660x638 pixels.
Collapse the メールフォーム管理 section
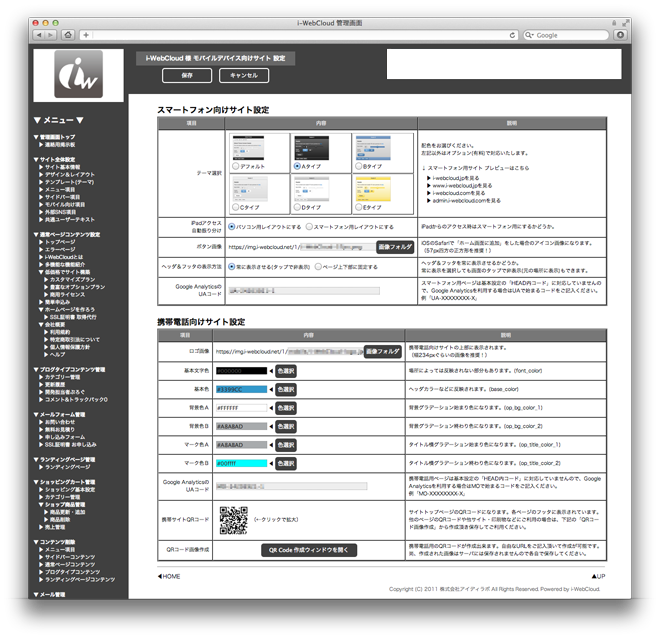[36, 415]
